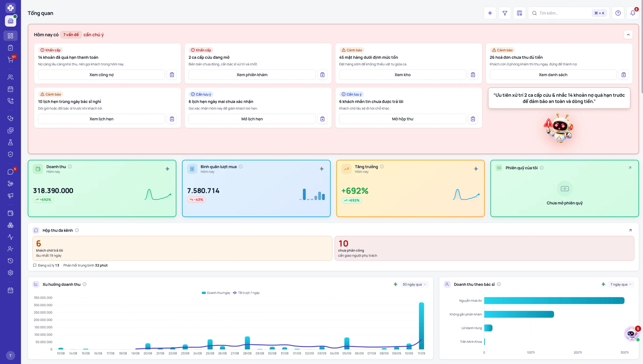This screenshot has height=364, width=643.
Task: Open the shield check sidebar icon
Action: coord(10,154)
